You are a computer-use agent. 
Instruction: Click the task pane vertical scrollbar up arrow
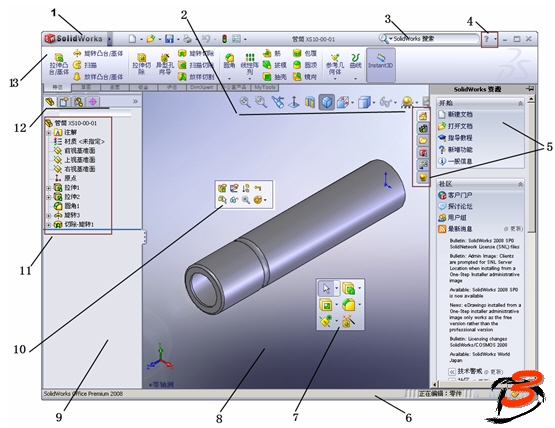coord(531,100)
